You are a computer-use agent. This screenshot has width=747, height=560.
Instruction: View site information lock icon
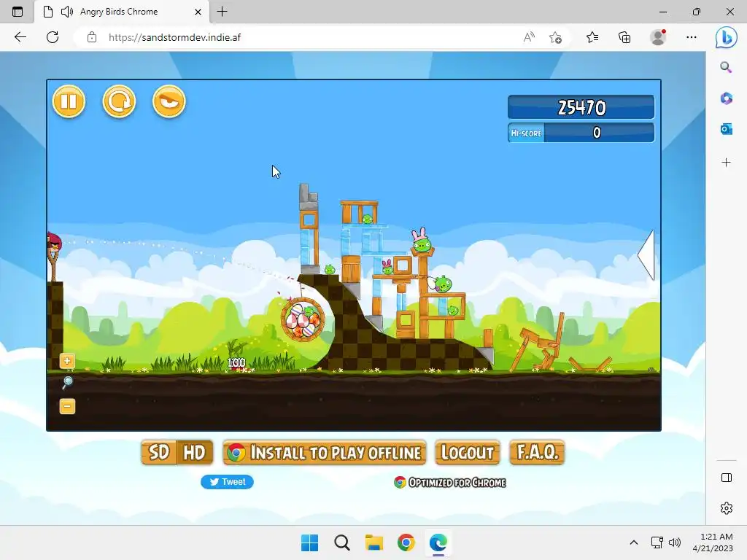pyautogui.click(x=92, y=37)
